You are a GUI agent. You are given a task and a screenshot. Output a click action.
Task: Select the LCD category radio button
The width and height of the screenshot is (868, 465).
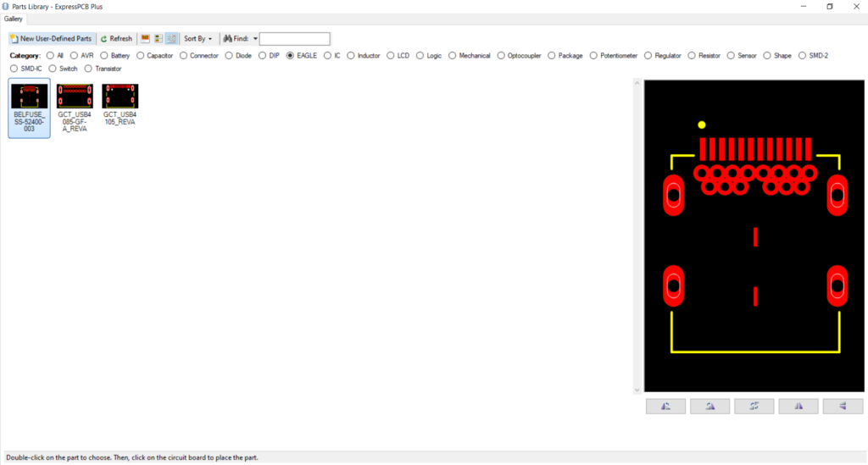(390, 56)
